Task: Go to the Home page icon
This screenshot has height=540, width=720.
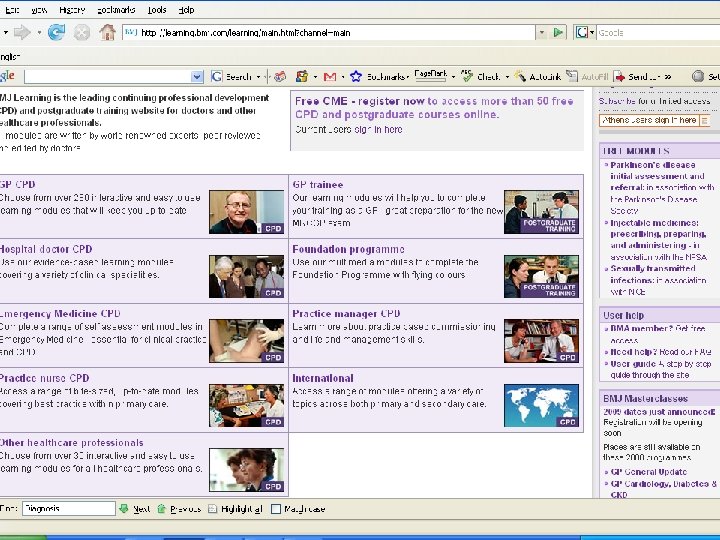Action: (x=107, y=33)
